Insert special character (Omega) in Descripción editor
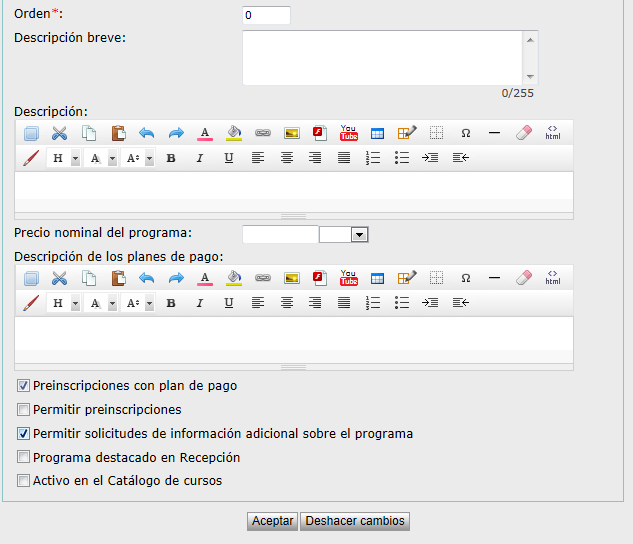The image size is (633, 544). click(465, 133)
